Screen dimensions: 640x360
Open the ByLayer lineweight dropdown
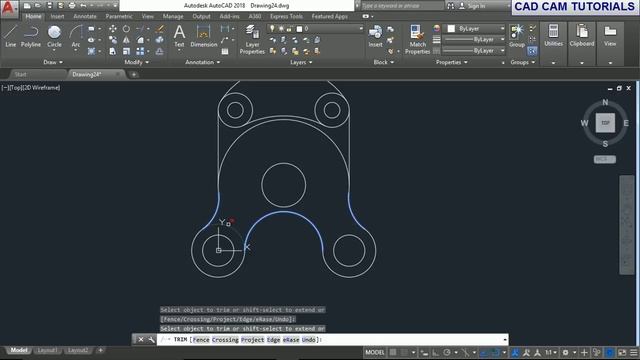click(474, 40)
